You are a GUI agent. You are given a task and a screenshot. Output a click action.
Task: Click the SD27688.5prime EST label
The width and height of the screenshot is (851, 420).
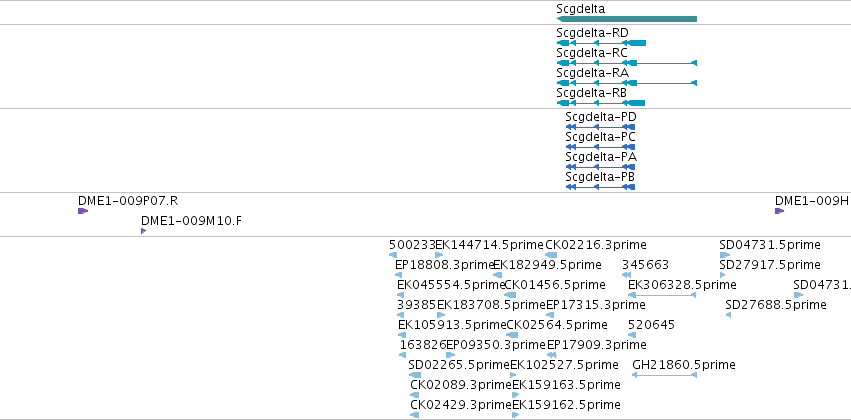click(776, 304)
